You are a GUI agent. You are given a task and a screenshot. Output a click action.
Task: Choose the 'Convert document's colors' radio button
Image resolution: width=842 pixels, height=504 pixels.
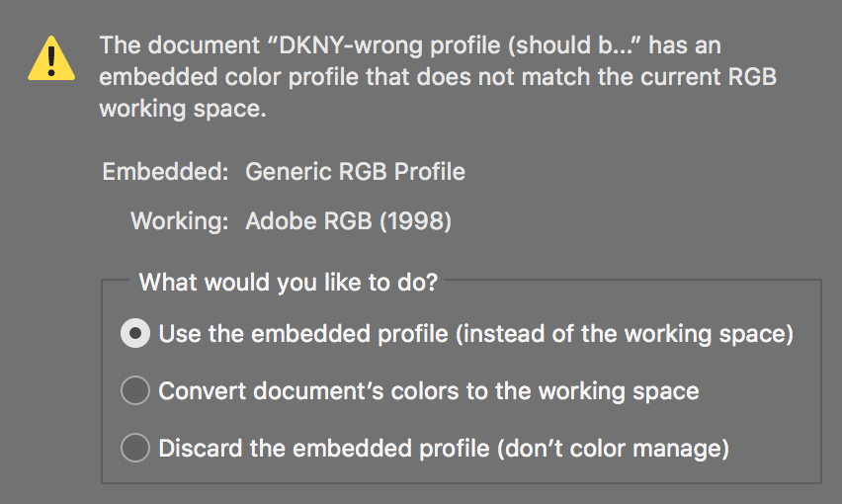coord(134,391)
